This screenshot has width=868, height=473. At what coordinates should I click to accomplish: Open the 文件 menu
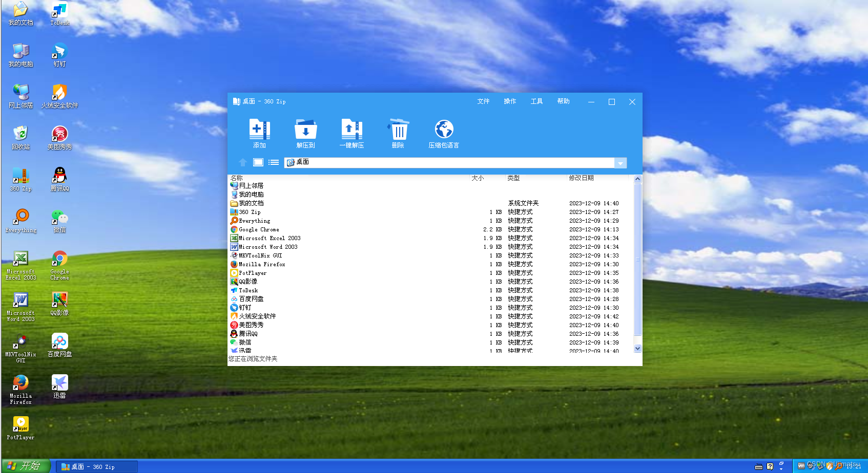coord(483,101)
